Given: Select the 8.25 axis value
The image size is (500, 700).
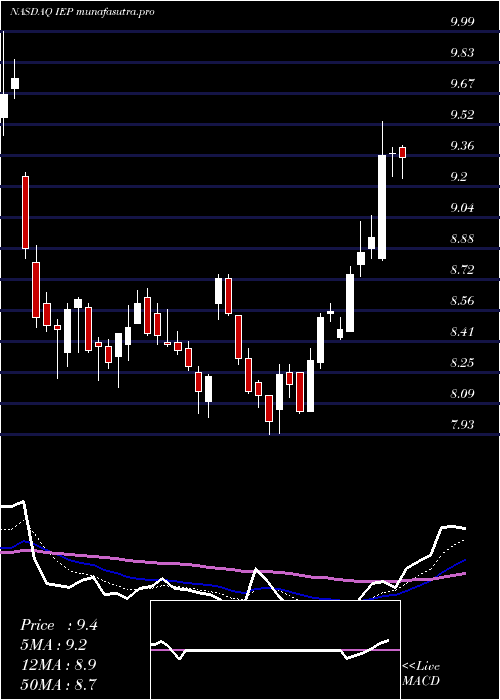Looking at the screenshot, I should tap(462, 362).
